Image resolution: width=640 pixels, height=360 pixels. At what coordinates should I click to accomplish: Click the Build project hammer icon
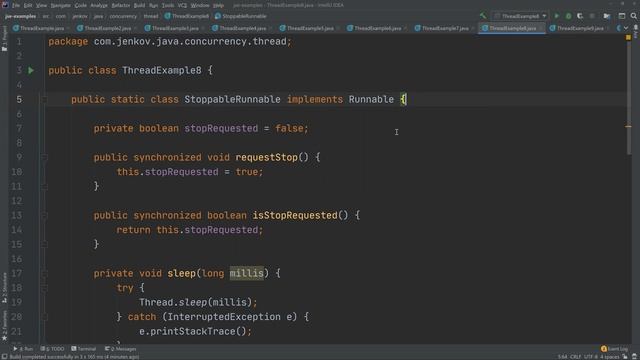click(x=483, y=16)
